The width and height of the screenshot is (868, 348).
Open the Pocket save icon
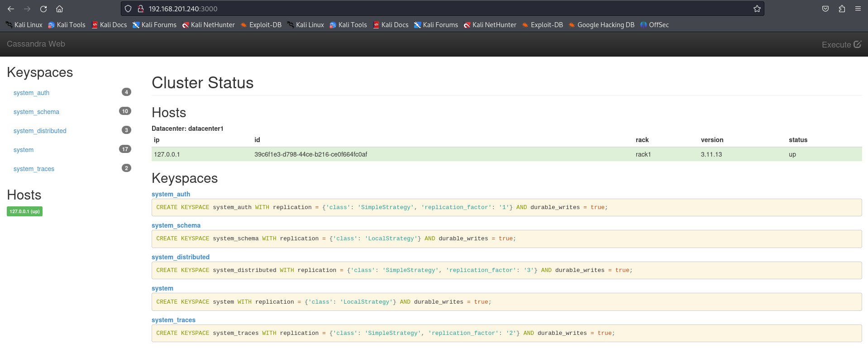click(x=825, y=9)
